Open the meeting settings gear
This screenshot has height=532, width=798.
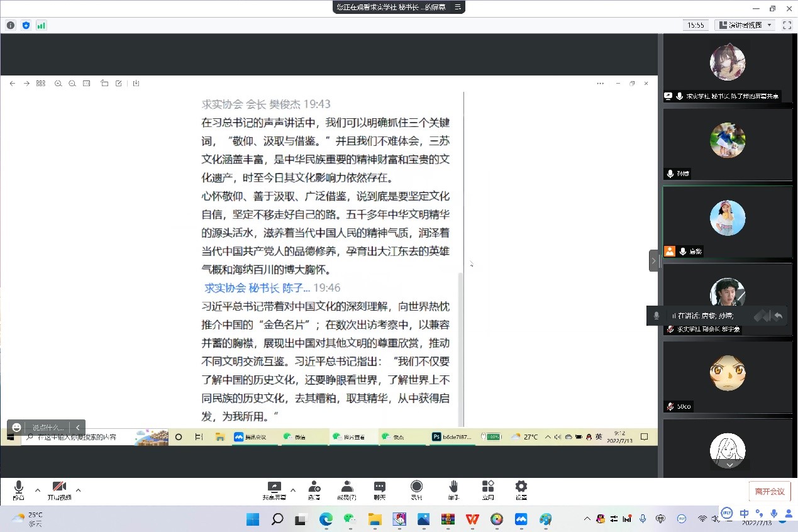(x=521, y=489)
